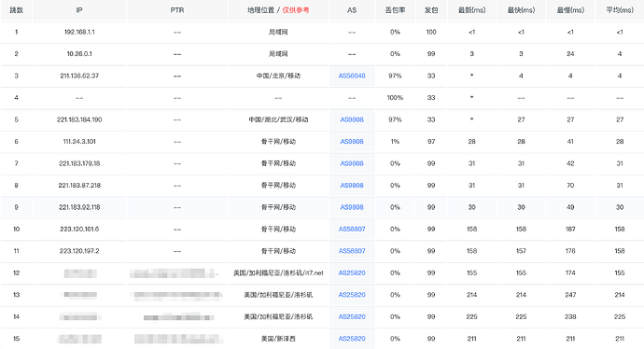Viewport: 644px width, 349px height.
Task: Click the 丢包率 column header
Action: pyautogui.click(x=395, y=10)
